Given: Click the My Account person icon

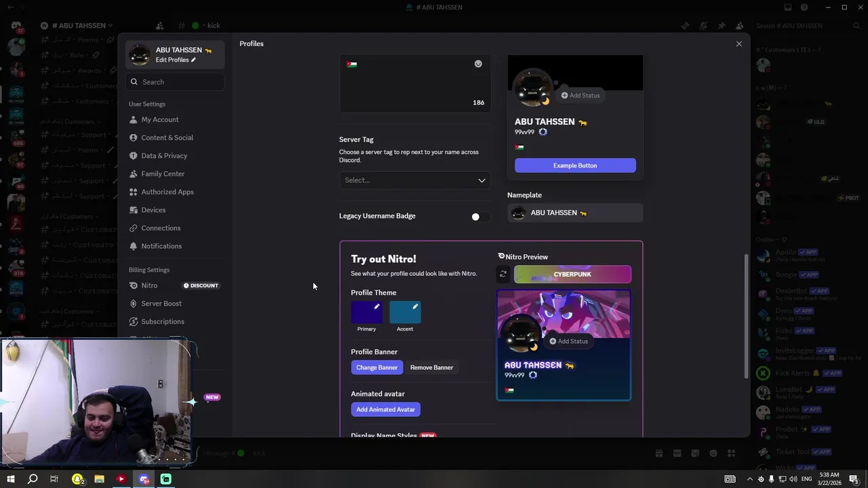Looking at the screenshot, I should click(x=134, y=119).
